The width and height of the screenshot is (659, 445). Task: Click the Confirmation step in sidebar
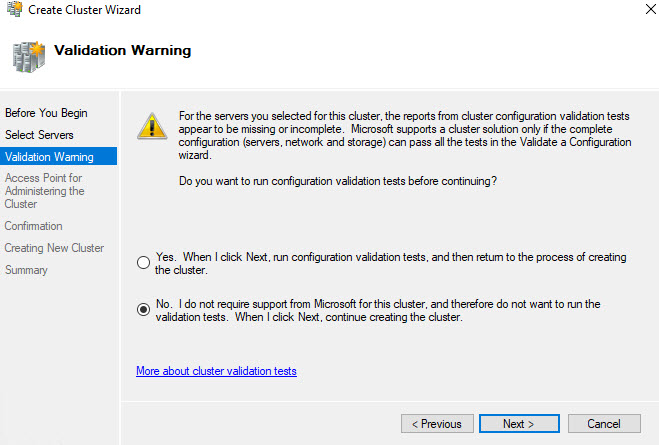tap(33, 226)
